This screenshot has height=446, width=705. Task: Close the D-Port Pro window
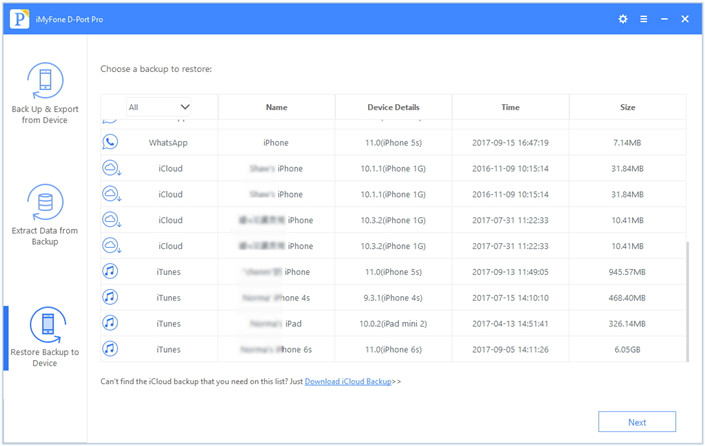point(685,19)
